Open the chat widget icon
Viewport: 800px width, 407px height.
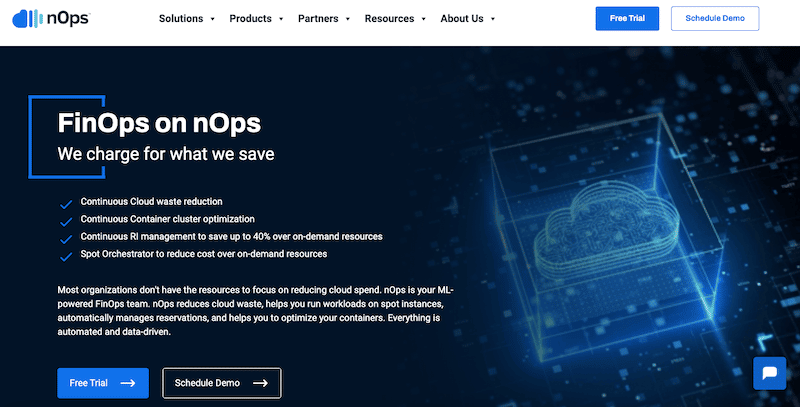tap(769, 373)
